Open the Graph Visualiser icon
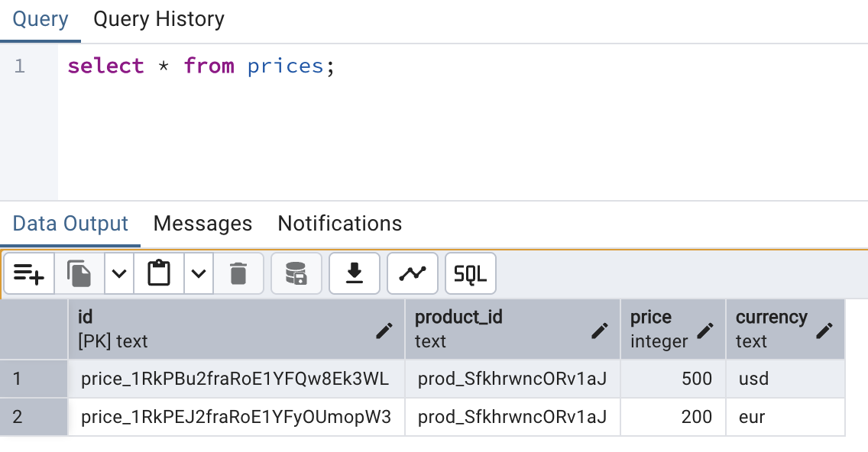This screenshot has width=868, height=452. click(x=413, y=273)
